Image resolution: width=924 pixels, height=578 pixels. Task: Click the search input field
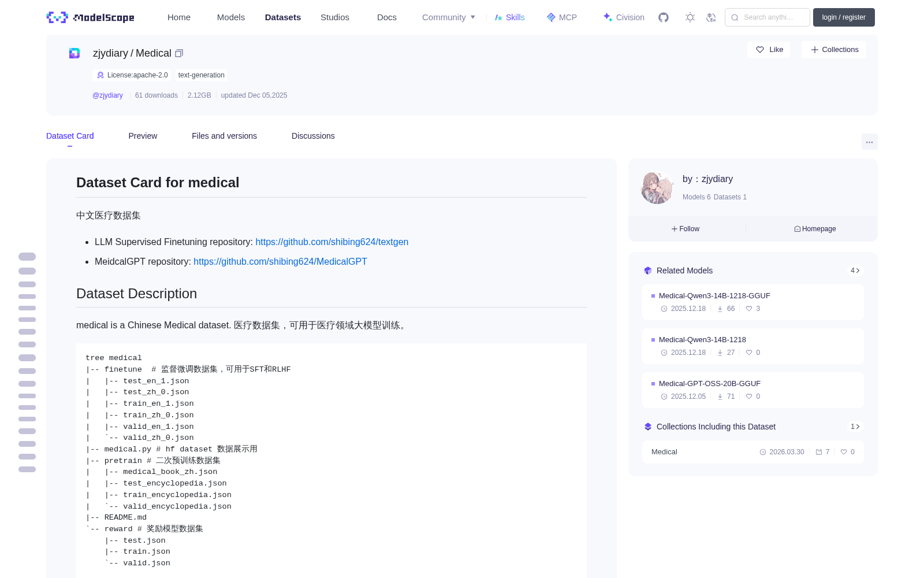(767, 17)
